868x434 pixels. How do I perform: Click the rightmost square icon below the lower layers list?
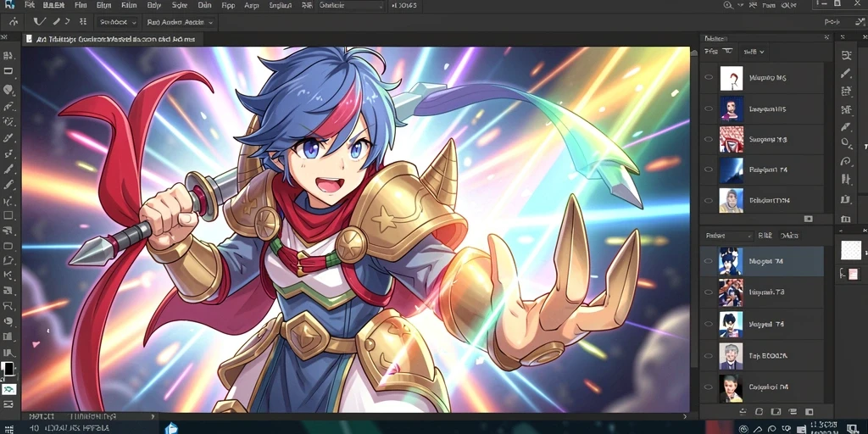(x=808, y=412)
